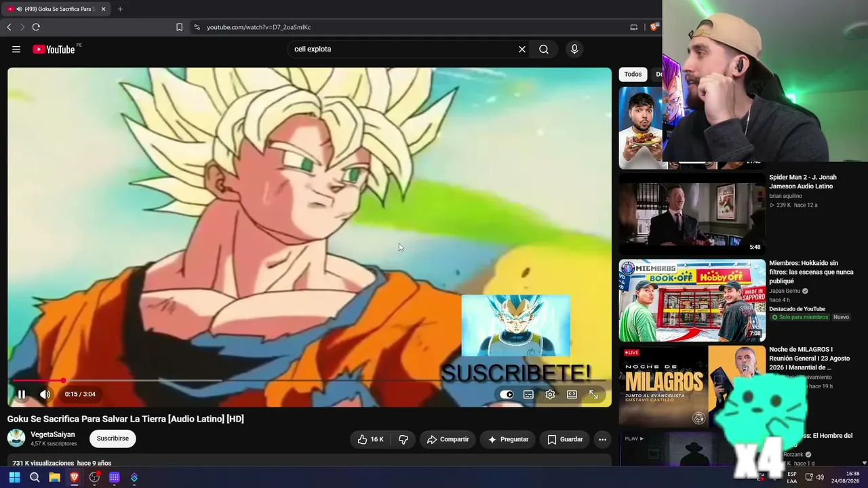Open Windows taskbar search
This screenshot has width=868, height=488.
[35, 477]
